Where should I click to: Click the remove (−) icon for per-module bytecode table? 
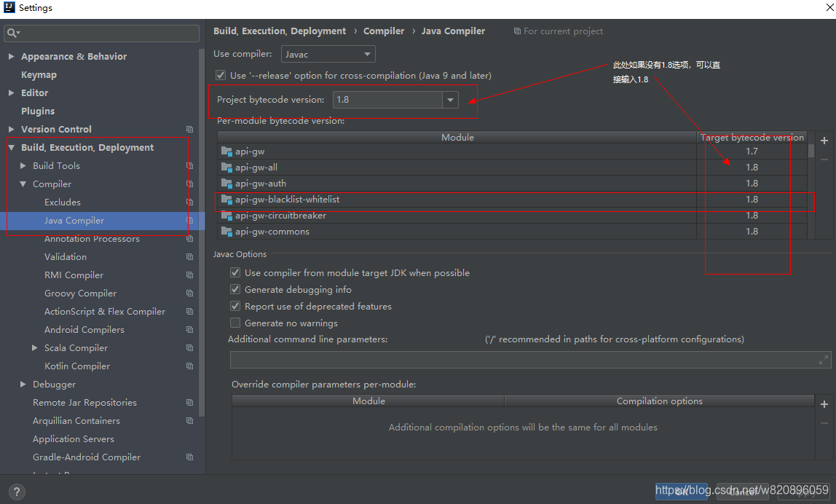click(x=824, y=160)
